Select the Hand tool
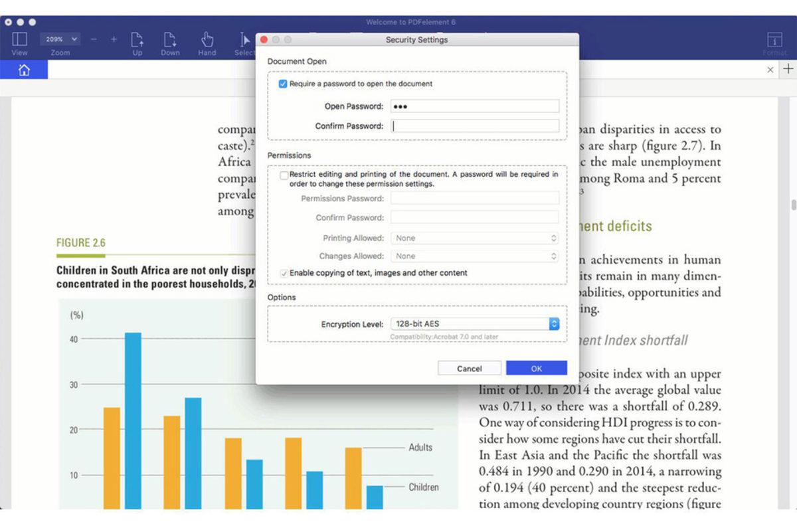This screenshot has height=532, width=797. (x=207, y=40)
